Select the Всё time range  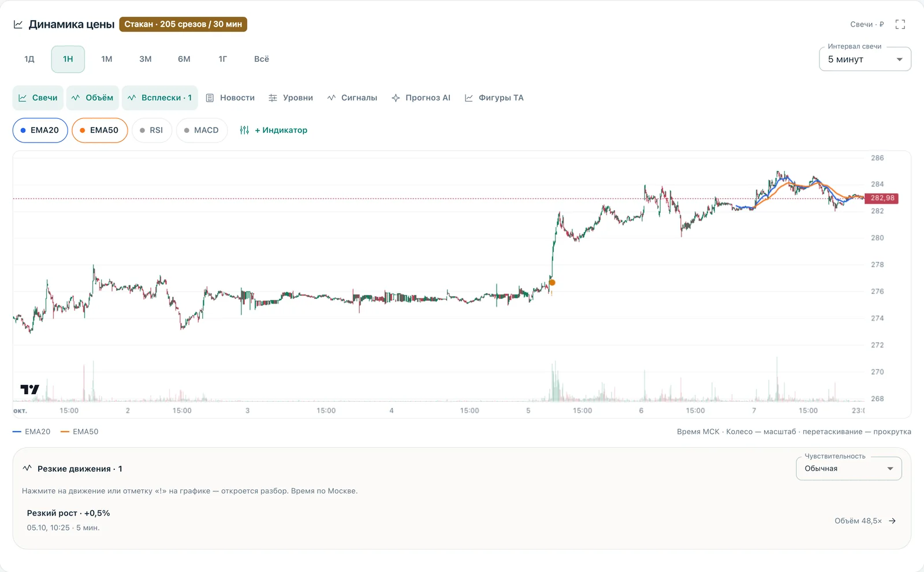[262, 59]
